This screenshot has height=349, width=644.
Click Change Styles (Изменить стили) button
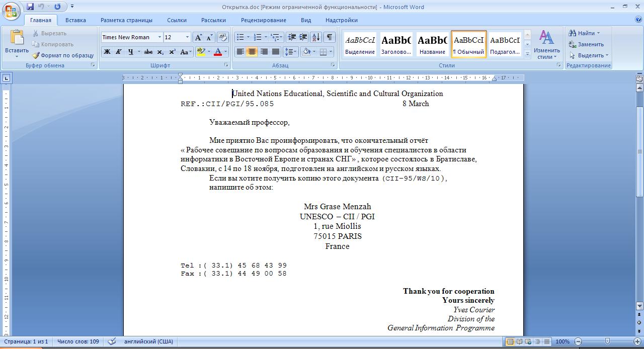(x=547, y=44)
